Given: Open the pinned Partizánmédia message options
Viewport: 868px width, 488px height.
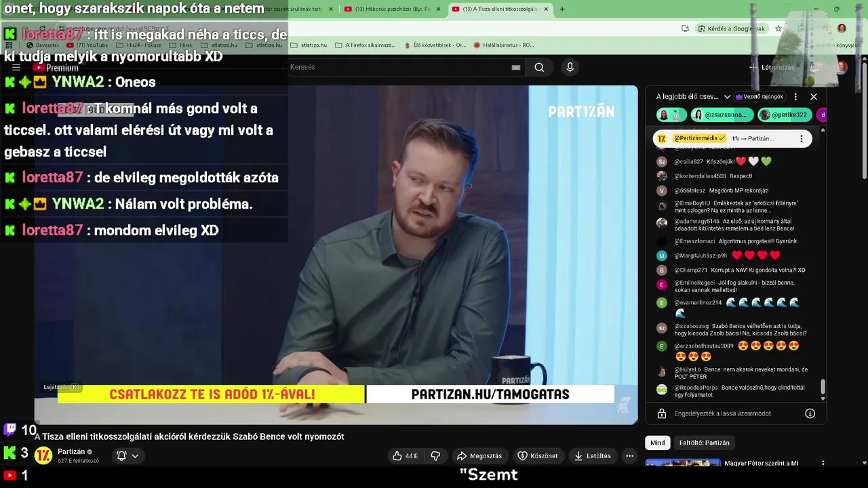Looking at the screenshot, I should pyautogui.click(x=802, y=138).
